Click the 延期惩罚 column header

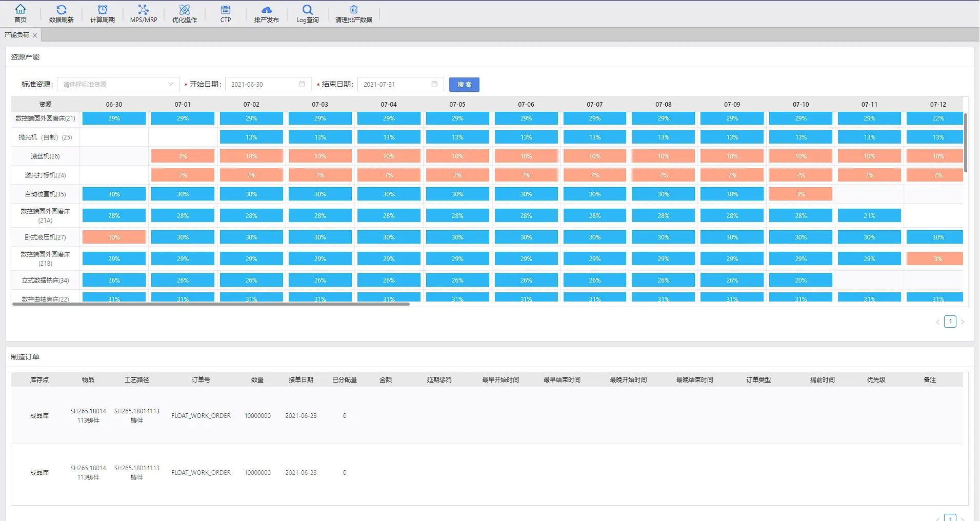[439, 380]
